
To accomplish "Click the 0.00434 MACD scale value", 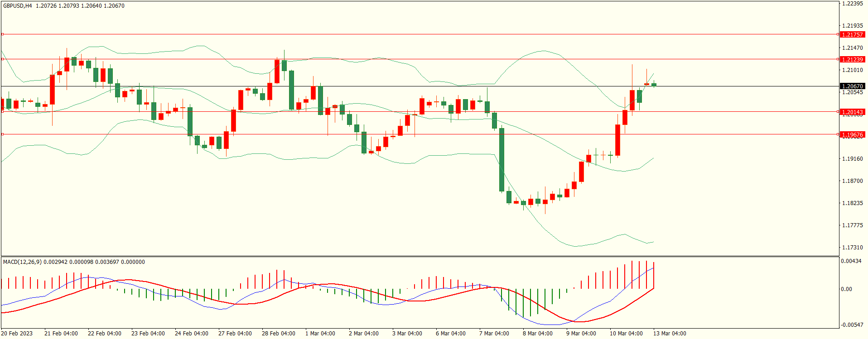I will 851,261.
